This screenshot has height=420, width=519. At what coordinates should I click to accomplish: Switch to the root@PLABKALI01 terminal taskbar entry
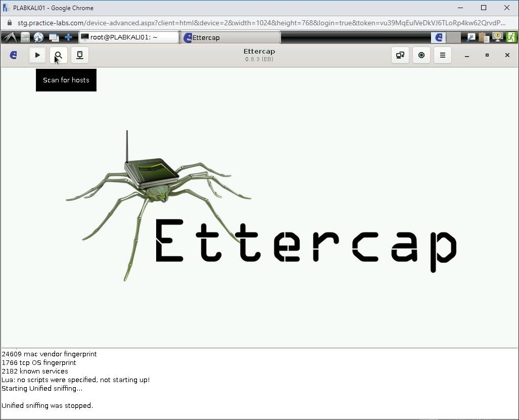(x=128, y=37)
